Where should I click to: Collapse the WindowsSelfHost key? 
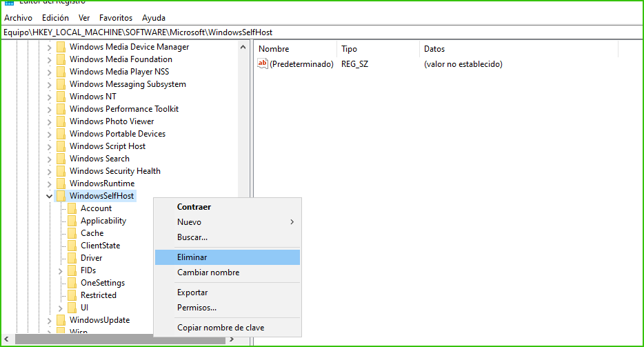[x=49, y=197]
